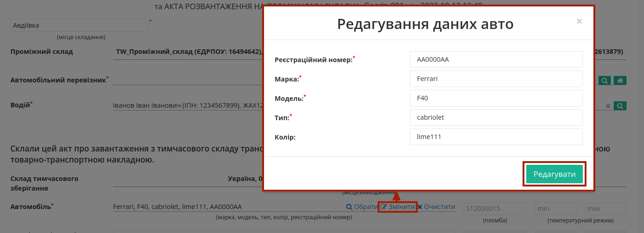Click the Реєстраційний номер field AA0000AA
This screenshot has width=644, height=233.
pos(496,59)
